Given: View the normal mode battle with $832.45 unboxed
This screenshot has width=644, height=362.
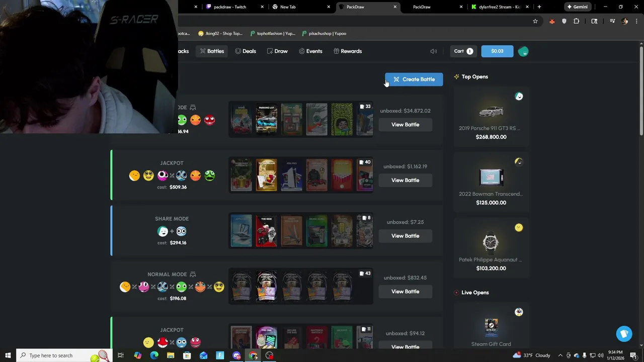Looking at the screenshot, I should (x=405, y=292).
